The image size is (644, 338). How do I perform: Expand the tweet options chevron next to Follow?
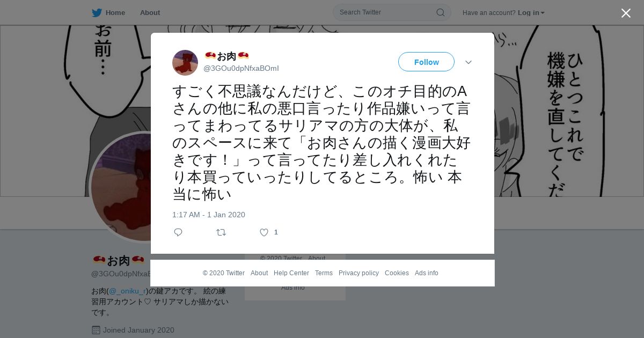(469, 62)
